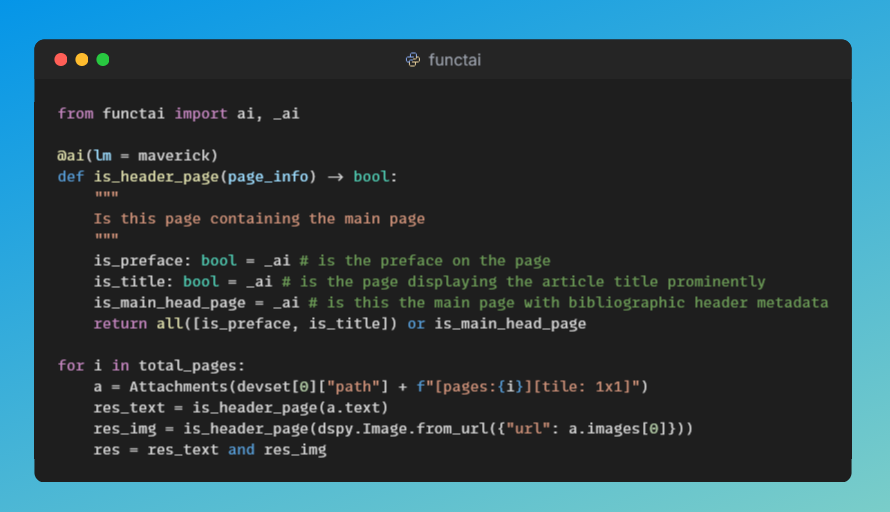Click the green maximize window button

[x=103, y=60]
